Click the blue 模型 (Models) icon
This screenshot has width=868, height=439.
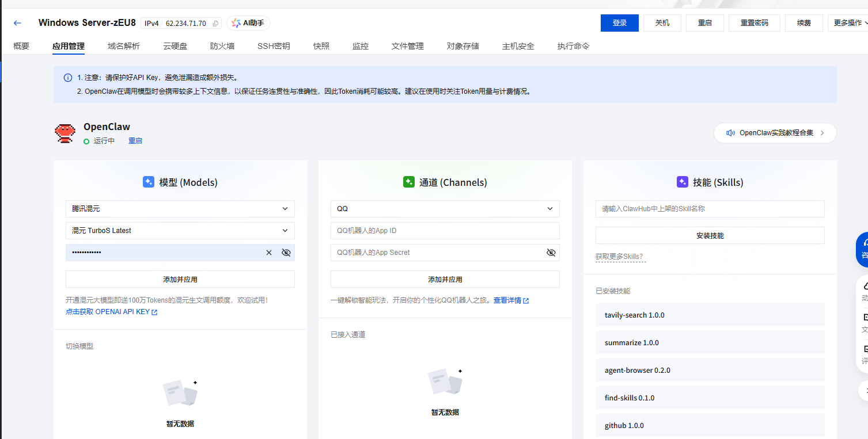(149, 182)
